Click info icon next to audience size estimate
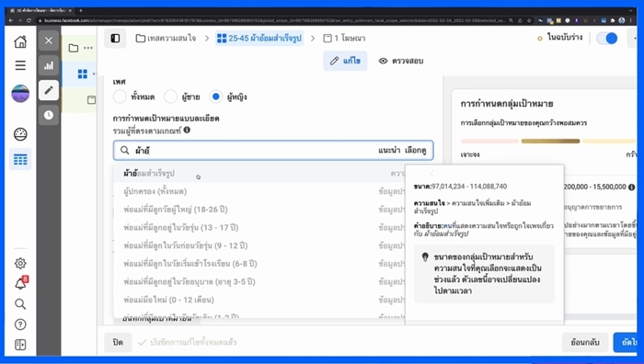 pyautogui.click(x=631, y=187)
